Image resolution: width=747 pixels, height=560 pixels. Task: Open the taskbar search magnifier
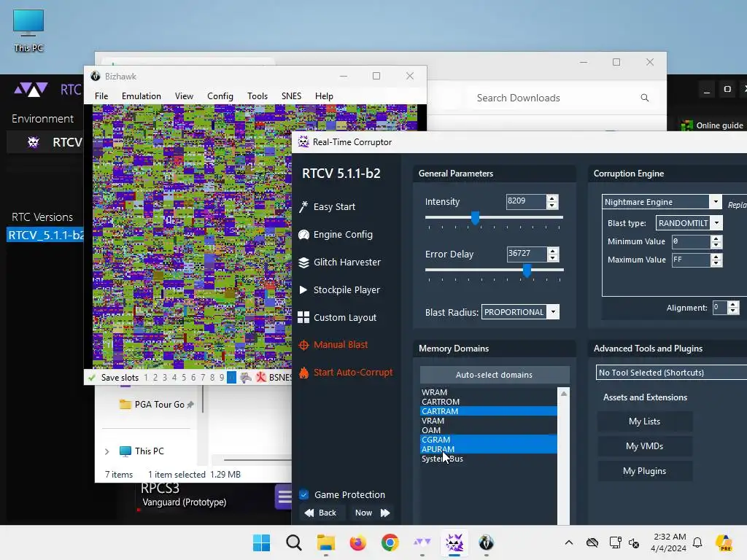(x=293, y=542)
